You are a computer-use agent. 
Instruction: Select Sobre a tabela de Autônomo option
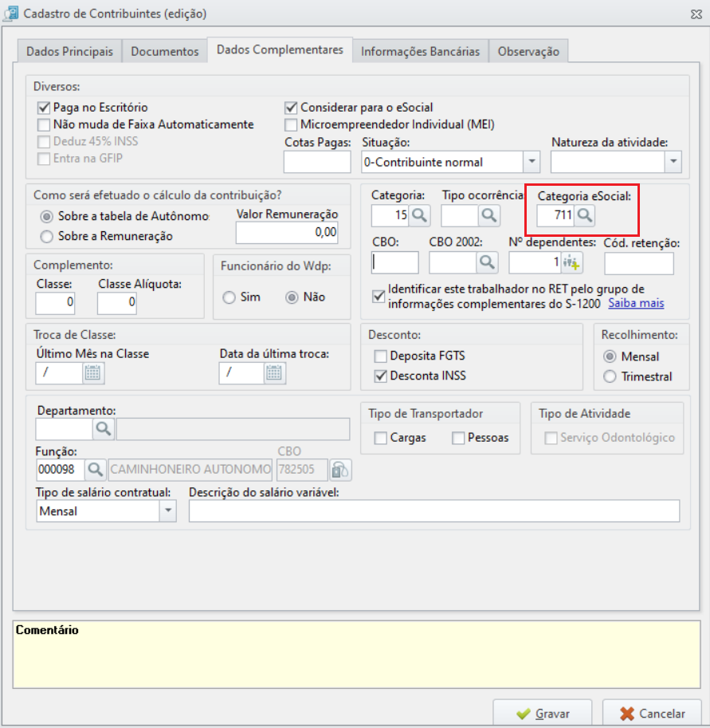tap(46, 216)
